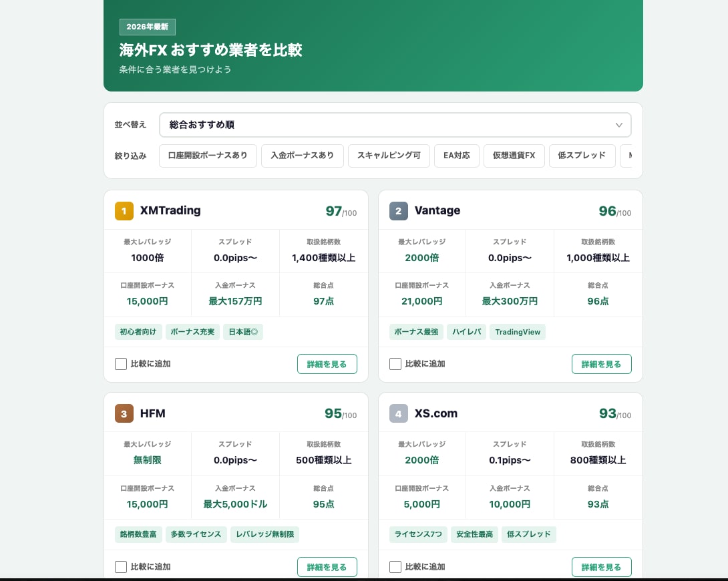Click the rank 3 badge on HFM
Screen dimensions: 728x581
(x=124, y=413)
